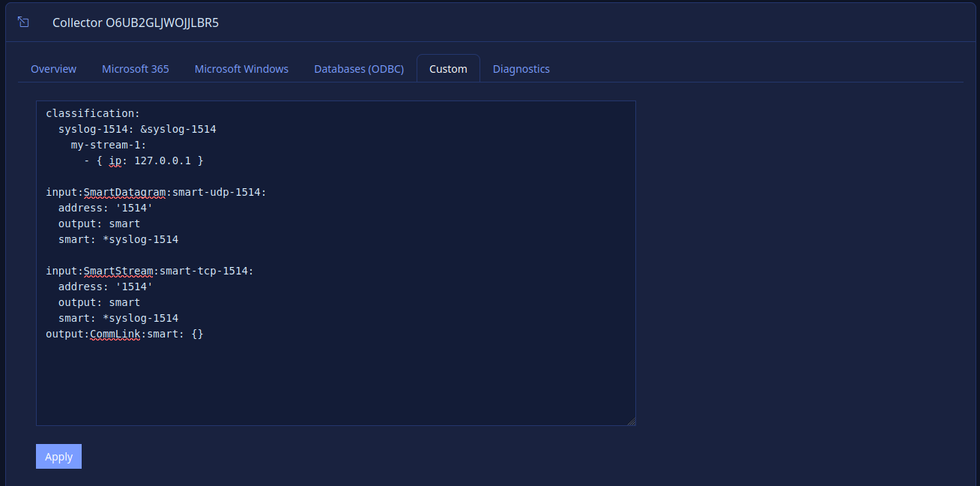980x486 pixels.
Task: Click the empty braces '{}' at the end of the config
Action: coord(197,334)
